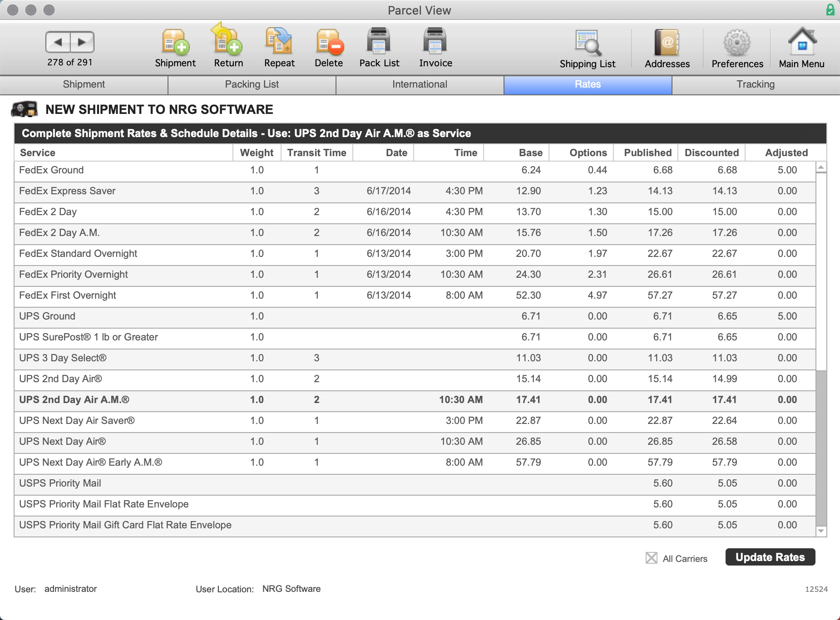
Task: Go to next record arrow
Action: (x=82, y=42)
